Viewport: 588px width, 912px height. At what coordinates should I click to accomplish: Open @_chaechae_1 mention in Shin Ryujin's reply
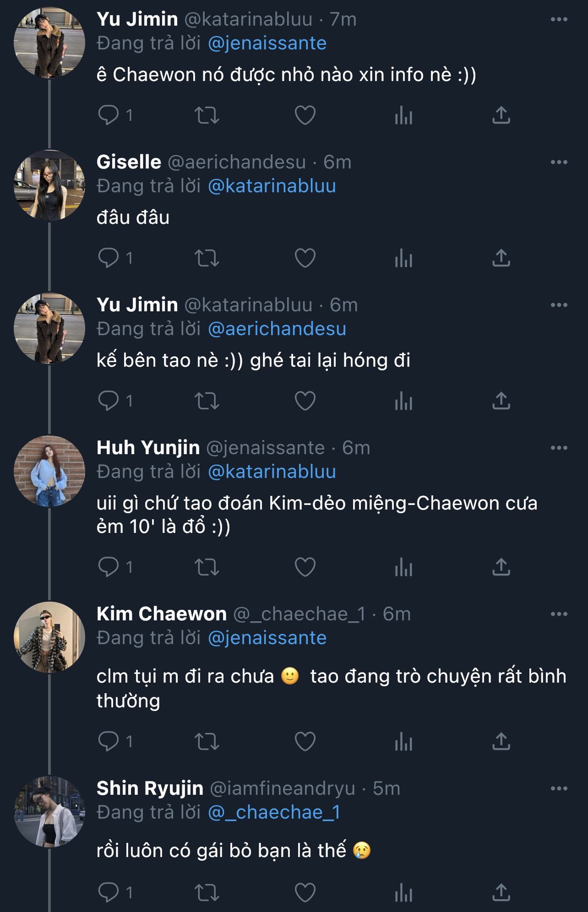274,812
